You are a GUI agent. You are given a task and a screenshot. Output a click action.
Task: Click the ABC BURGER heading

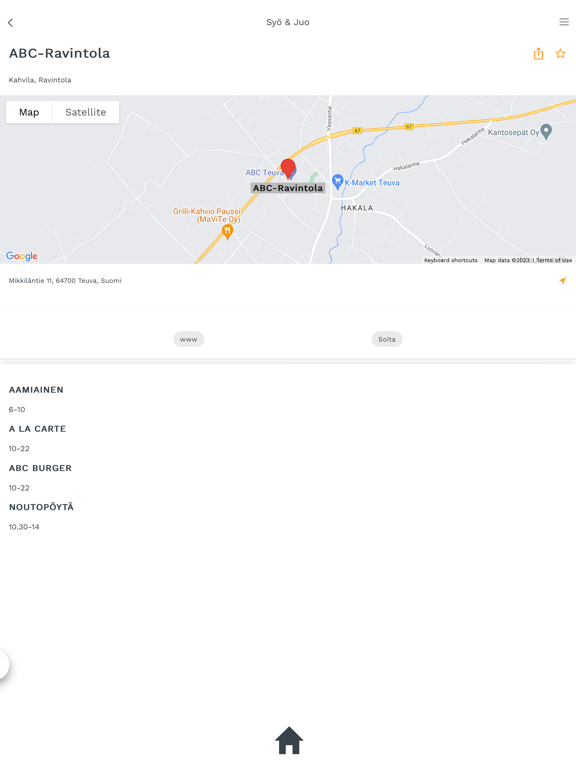[x=40, y=468]
